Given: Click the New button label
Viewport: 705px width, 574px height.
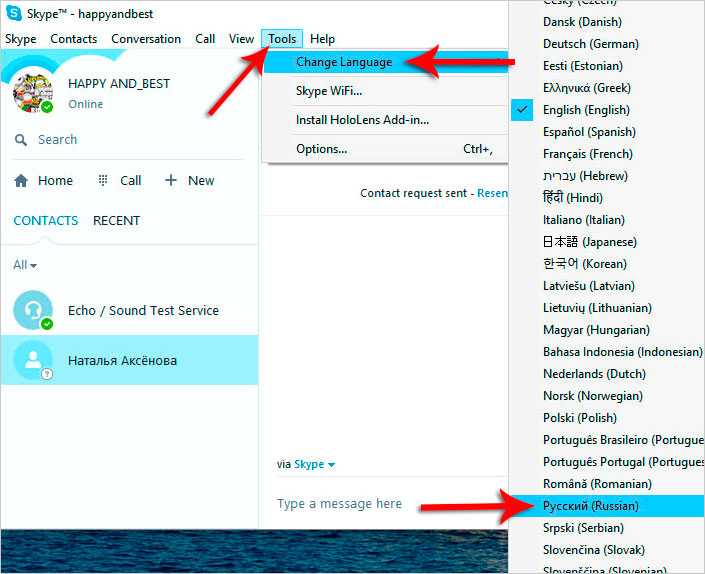Looking at the screenshot, I should tap(201, 181).
